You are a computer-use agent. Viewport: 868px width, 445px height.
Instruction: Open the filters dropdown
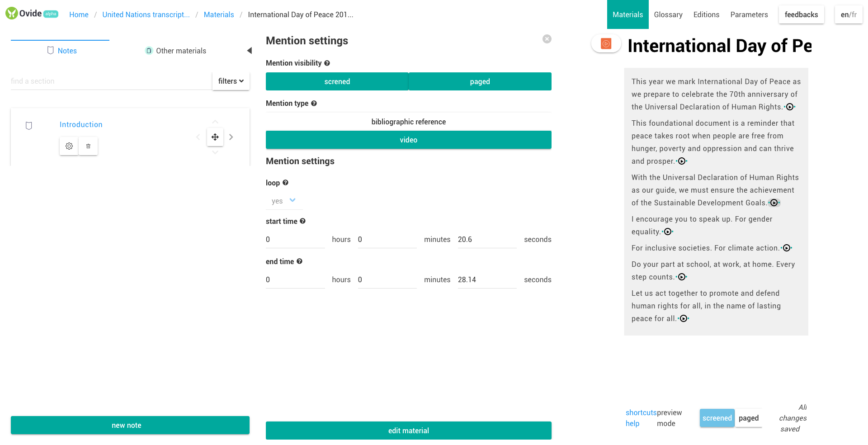[231, 81]
